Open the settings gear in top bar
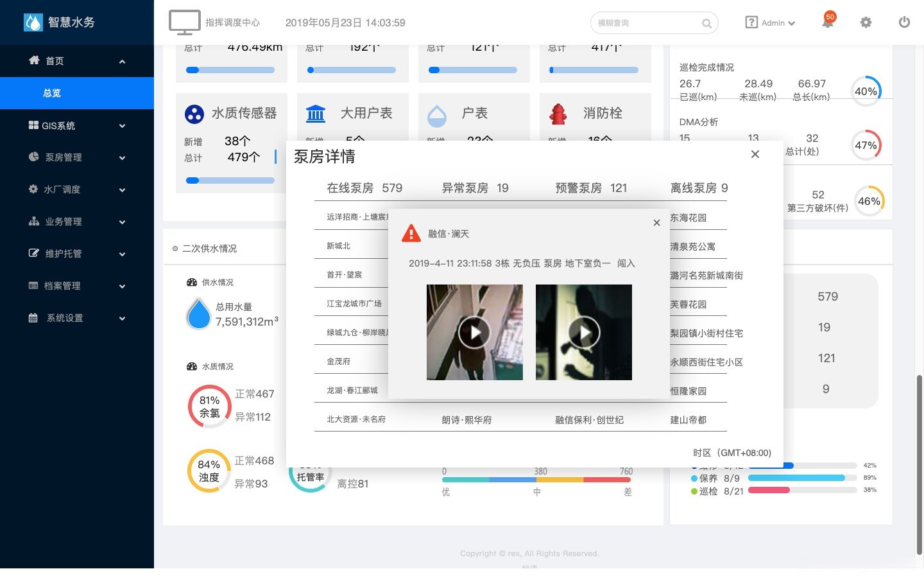Image resolution: width=924 pixels, height=578 pixels. [x=866, y=22]
